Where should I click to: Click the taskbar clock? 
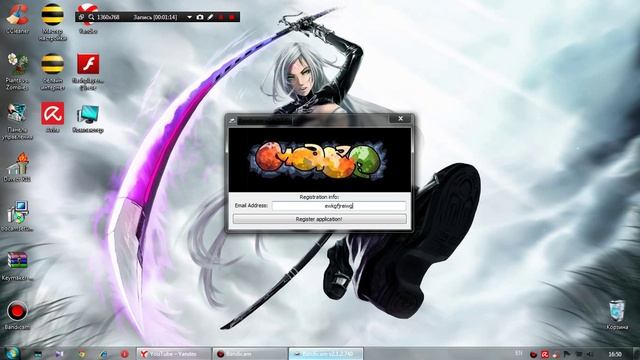[615, 354]
